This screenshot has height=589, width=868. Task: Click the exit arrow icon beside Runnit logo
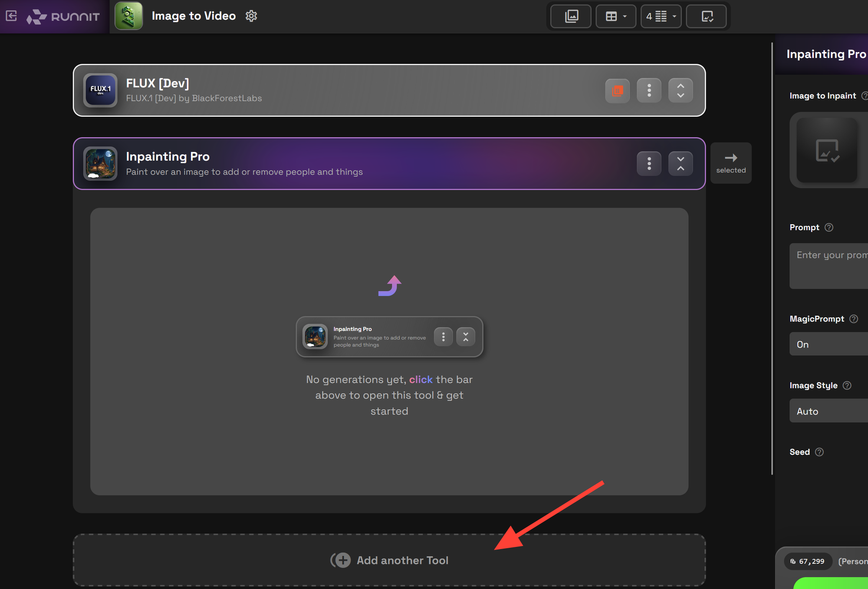[x=11, y=16]
